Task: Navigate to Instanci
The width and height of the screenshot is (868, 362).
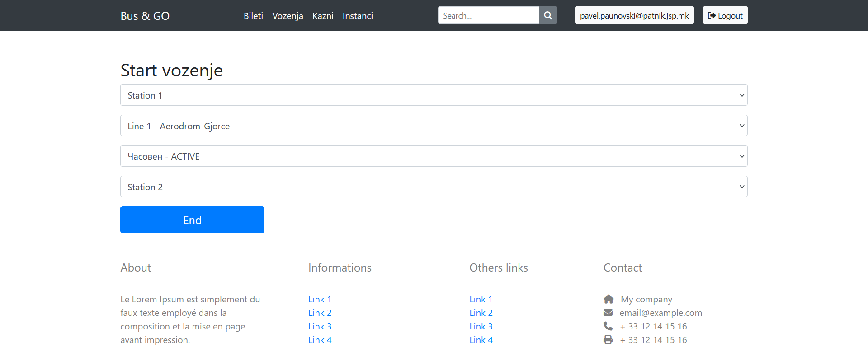Action: (358, 16)
